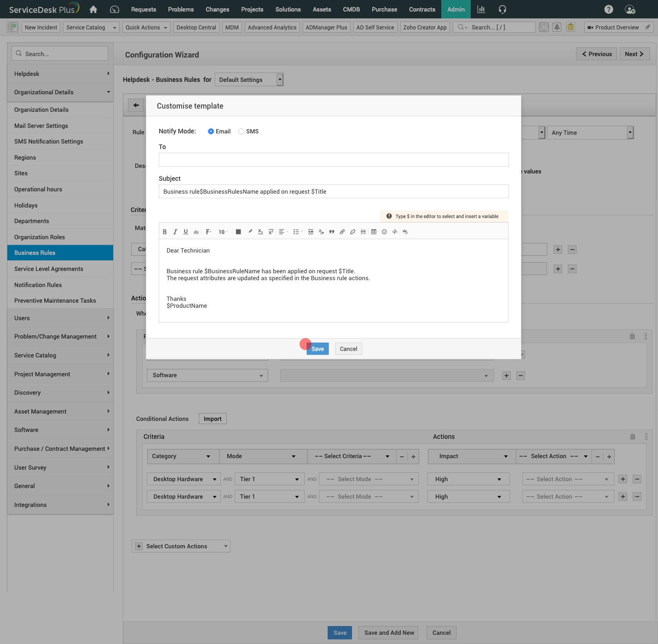
Task: Toggle bold formatting in the editor
Action: [x=165, y=232]
